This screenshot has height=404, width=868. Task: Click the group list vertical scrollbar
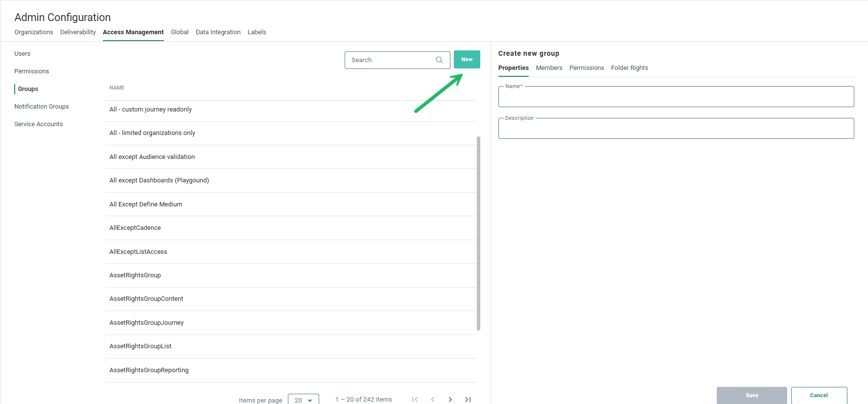[x=478, y=233]
